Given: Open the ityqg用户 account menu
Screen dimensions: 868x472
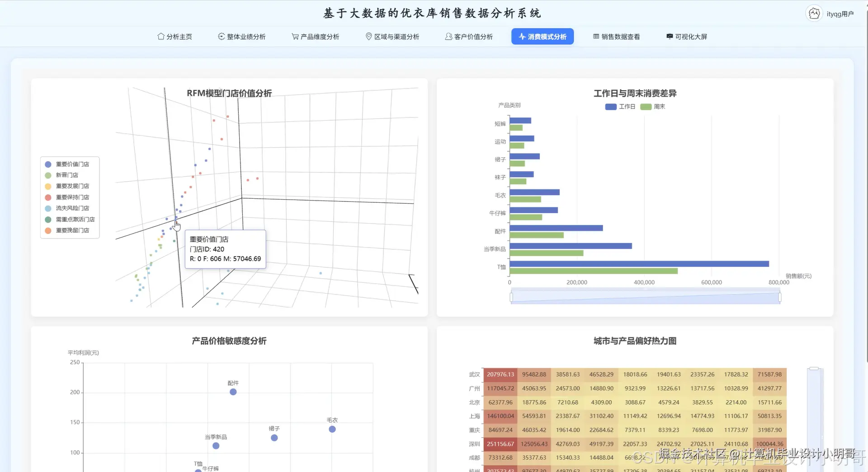Looking at the screenshot, I should coord(840,13).
